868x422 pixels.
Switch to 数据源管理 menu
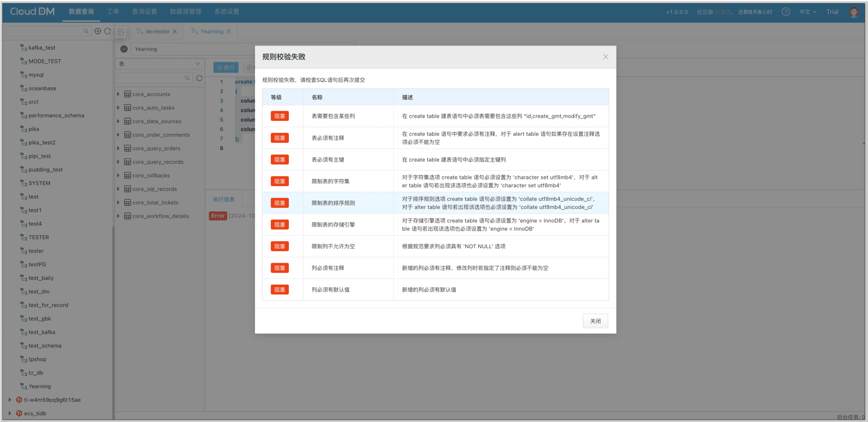[185, 12]
